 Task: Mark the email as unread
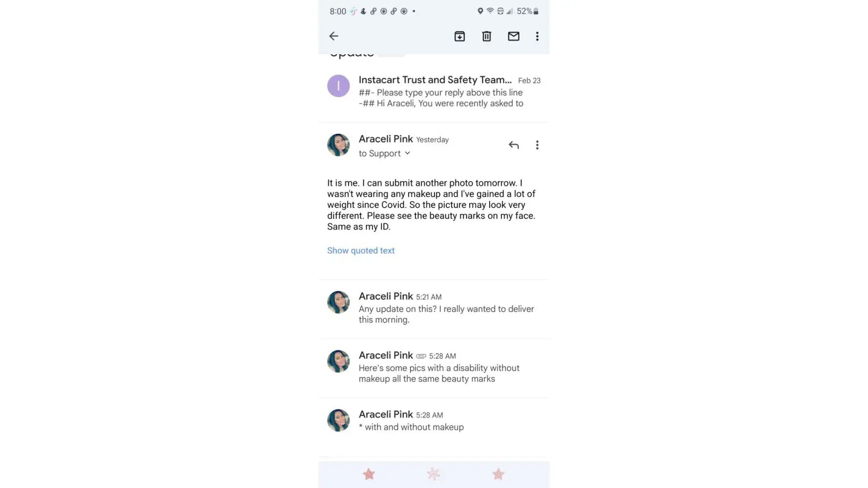[x=514, y=36]
